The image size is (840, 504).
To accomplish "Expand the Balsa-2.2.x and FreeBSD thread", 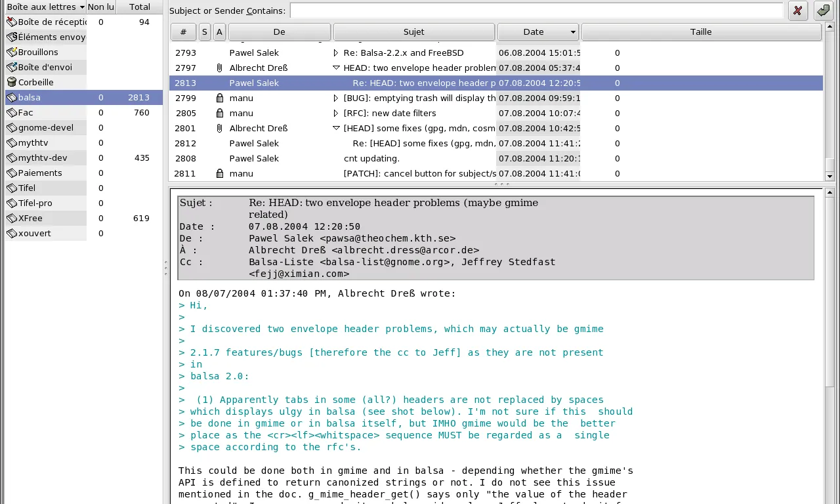I will click(336, 52).
